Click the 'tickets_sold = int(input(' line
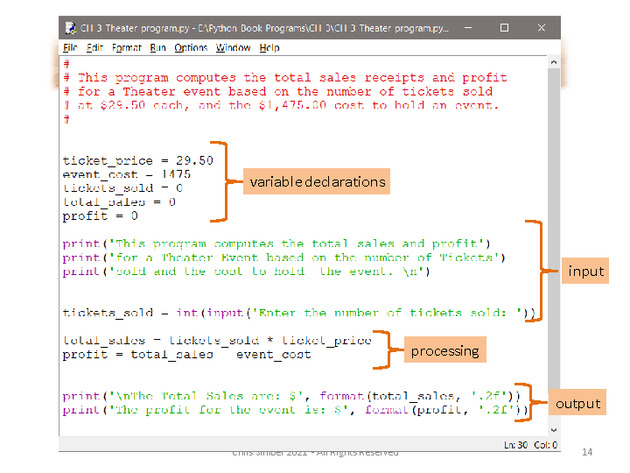 [x=299, y=313]
